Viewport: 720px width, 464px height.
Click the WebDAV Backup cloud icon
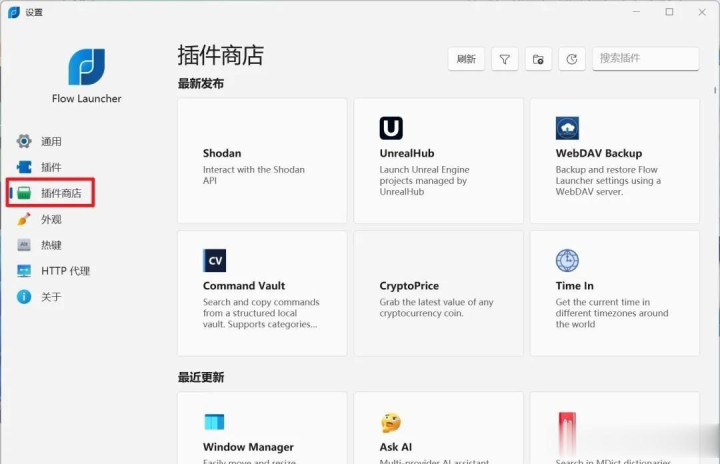click(x=567, y=128)
